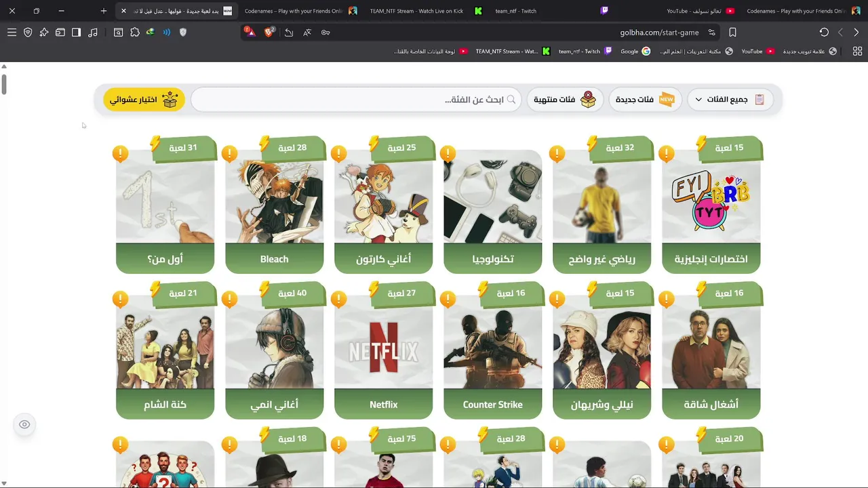The height and width of the screenshot is (488, 868).
Task: Click the اختيار عشوائي random pick button
Action: point(144,100)
